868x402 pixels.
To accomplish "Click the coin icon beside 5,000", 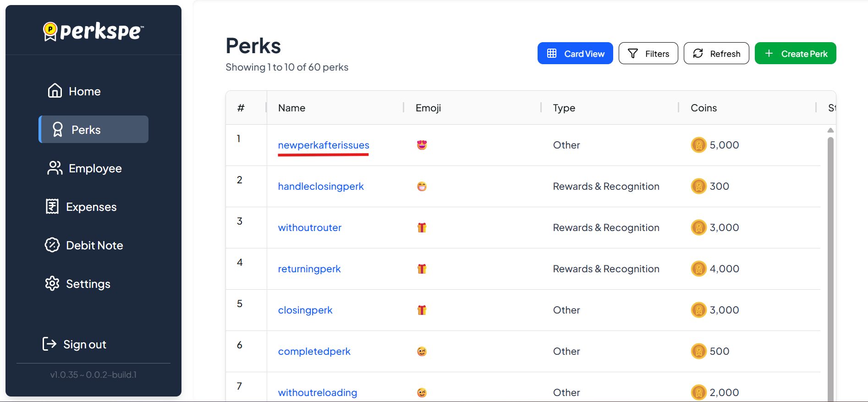I will (698, 145).
